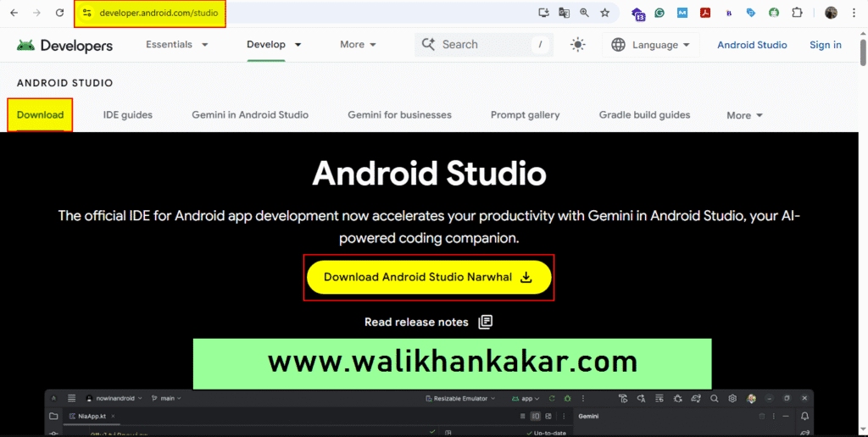Screen dimensions: 868x437
Task: Click the zoom magnifier icon in address bar
Action: pos(585,13)
